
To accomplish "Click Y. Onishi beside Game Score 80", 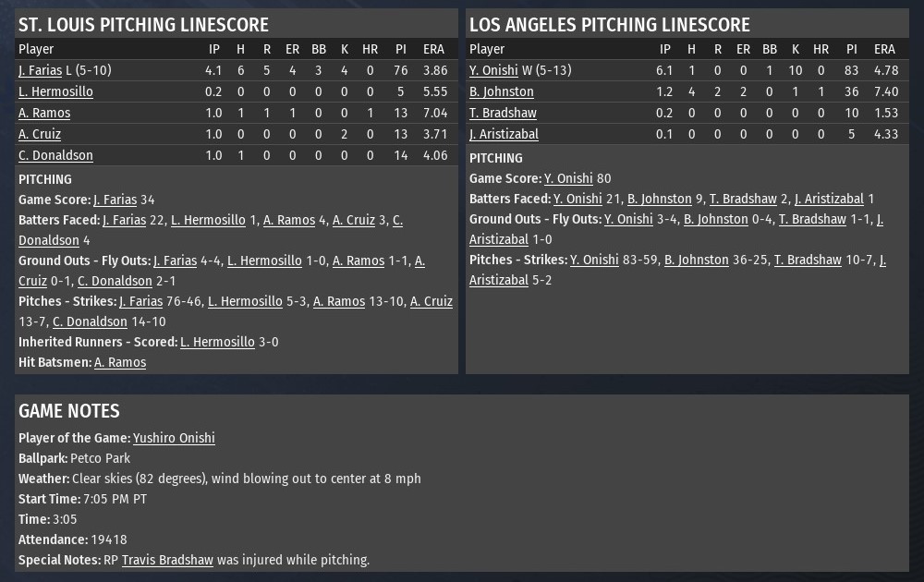I will click(568, 178).
